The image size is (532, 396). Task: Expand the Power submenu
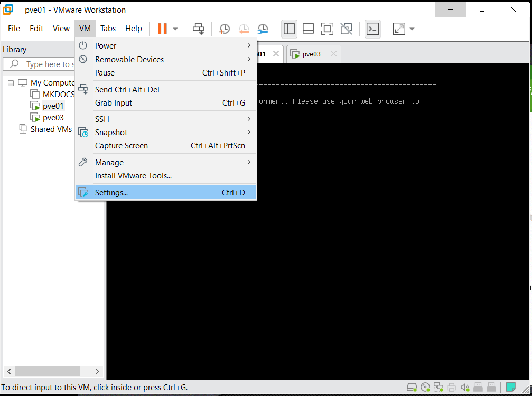tap(166, 45)
